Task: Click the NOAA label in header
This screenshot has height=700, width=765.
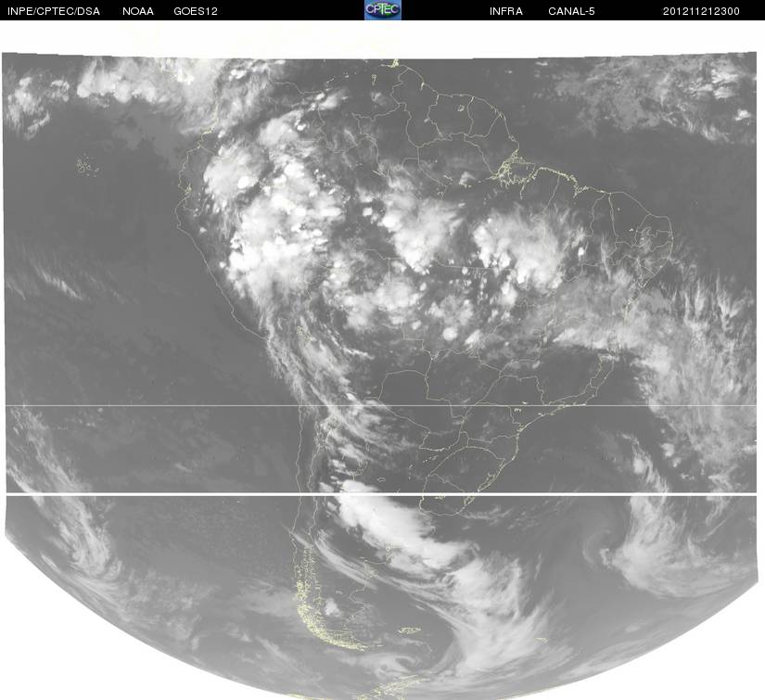Action: [138, 11]
